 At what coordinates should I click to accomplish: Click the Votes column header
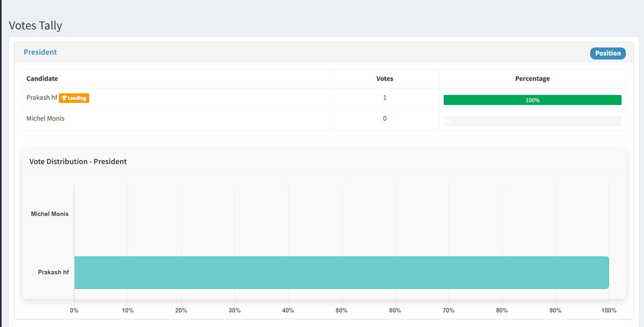pyautogui.click(x=385, y=79)
